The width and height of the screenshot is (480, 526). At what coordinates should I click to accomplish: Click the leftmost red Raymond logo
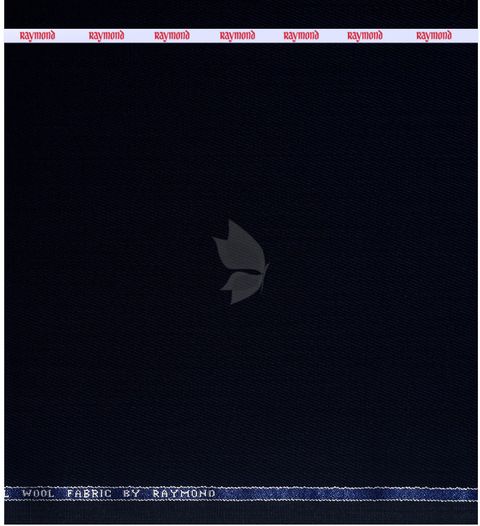[x=37, y=36]
